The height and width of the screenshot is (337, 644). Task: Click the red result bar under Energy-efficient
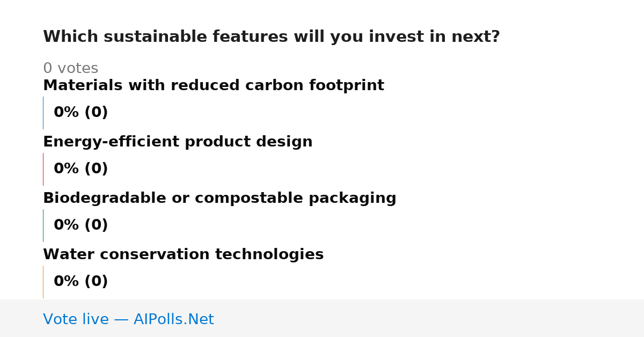click(43, 169)
